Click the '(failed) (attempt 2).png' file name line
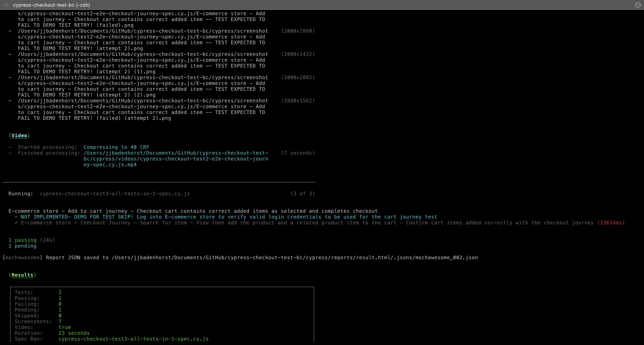Viewport: 644px width, 345px height. click(x=95, y=118)
